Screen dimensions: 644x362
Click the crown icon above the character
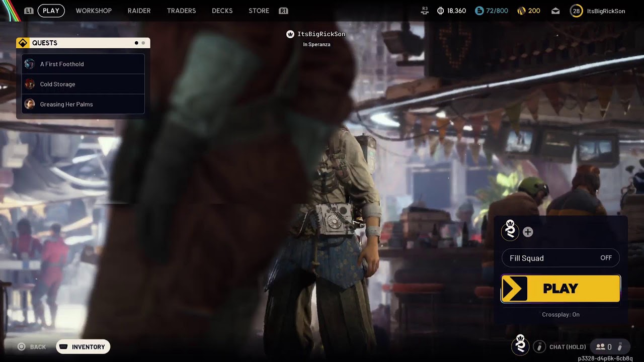pyautogui.click(x=290, y=34)
